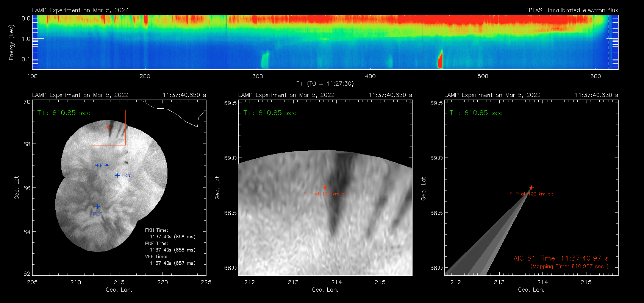Click '1137 40s (857 ms)' under VEE Time
The image size is (644, 303).
click(x=173, y=263)
